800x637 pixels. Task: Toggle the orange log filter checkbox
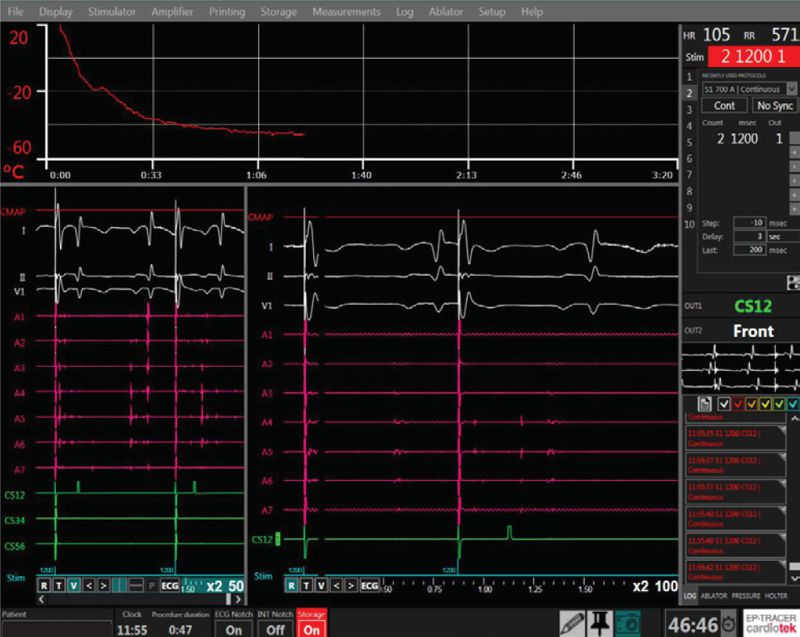click(752, 404)
